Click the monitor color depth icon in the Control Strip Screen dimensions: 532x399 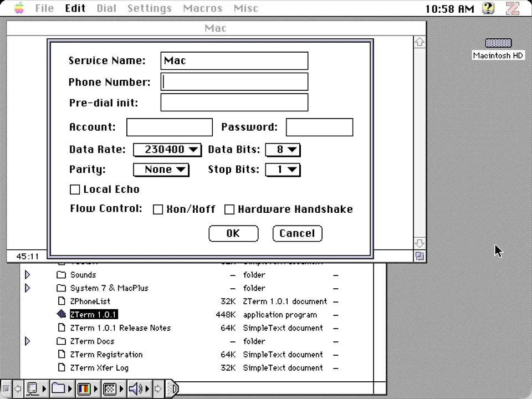click(84, 388)
